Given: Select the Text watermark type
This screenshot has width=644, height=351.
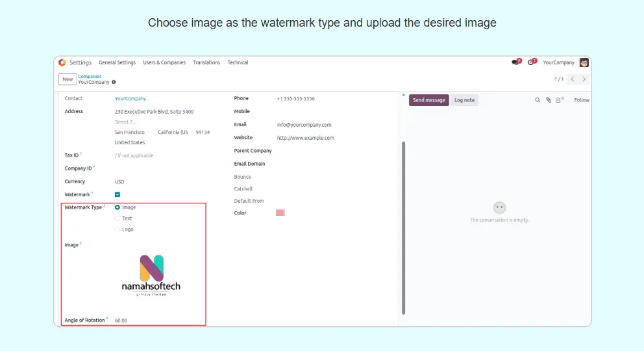Looking at the screenshot, I should (118, 218).
